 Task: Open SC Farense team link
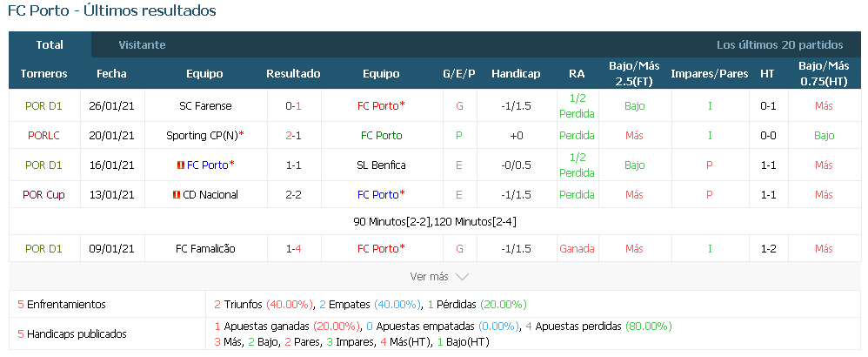[205, 106]
